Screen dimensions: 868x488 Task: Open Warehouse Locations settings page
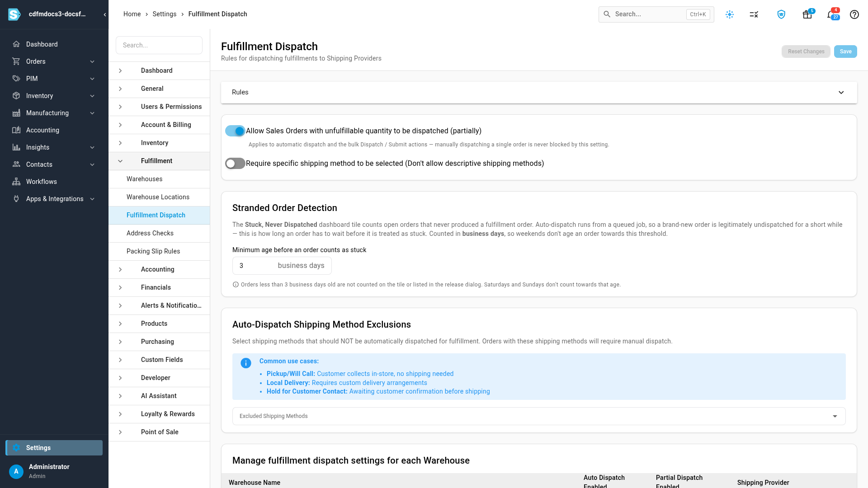pyautogui.click(x=159, y=197)
